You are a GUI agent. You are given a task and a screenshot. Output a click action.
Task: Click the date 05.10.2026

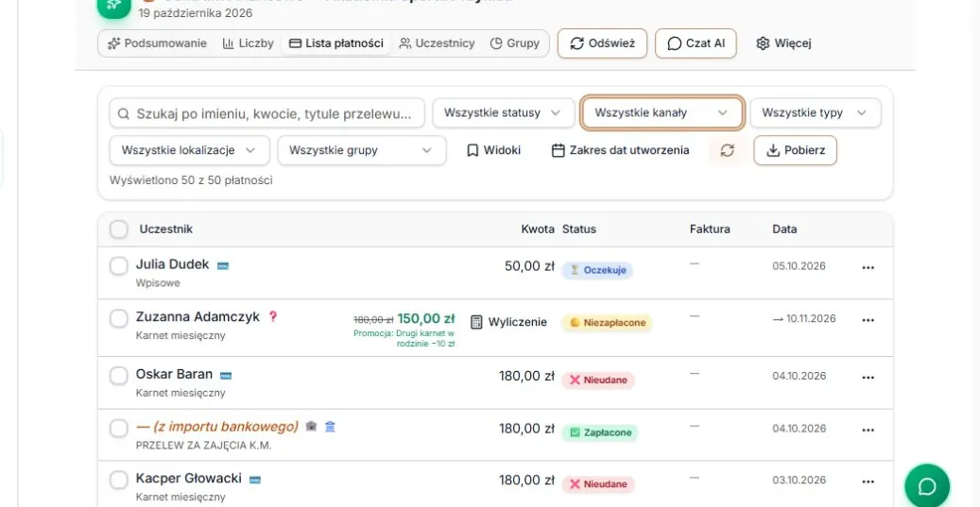tap(799, 266)
